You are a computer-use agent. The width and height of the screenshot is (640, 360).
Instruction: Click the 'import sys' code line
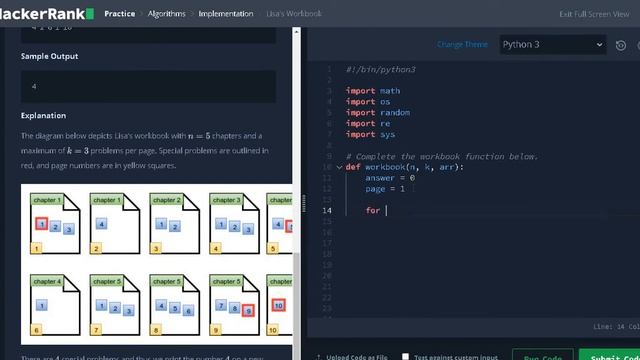click(x=370, y=134)
